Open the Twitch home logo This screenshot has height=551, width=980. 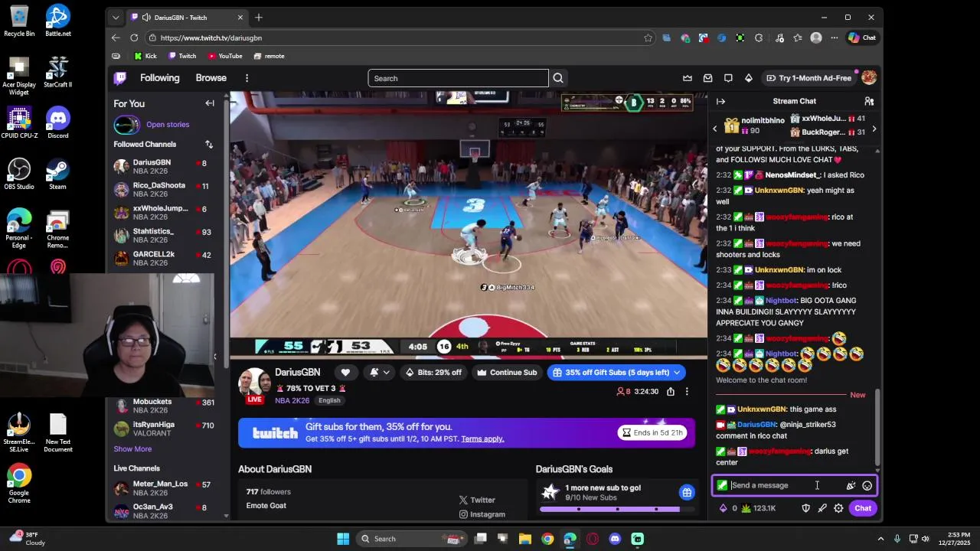point(120,78)
